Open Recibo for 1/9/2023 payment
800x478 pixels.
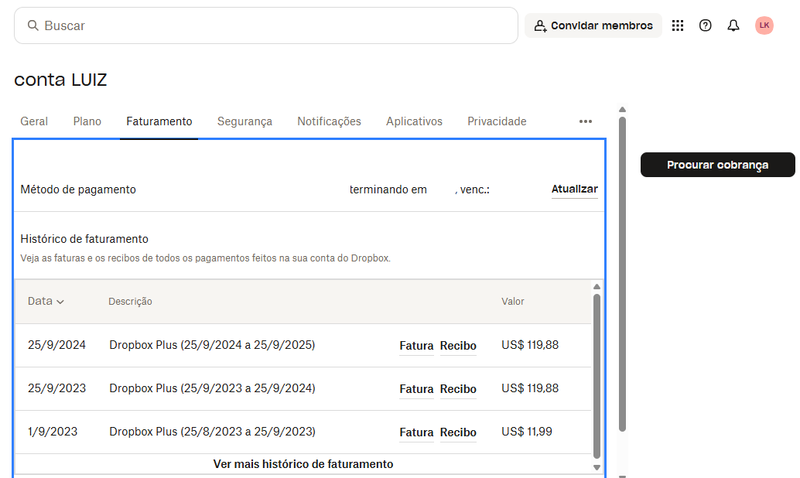(x=458, y=433)
